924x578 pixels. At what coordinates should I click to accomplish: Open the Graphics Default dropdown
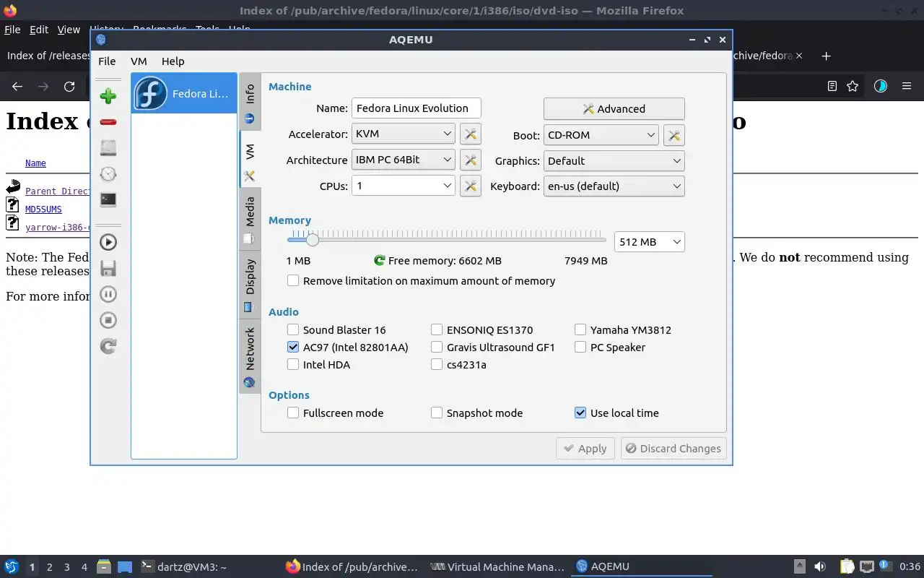tap(614, 160)
